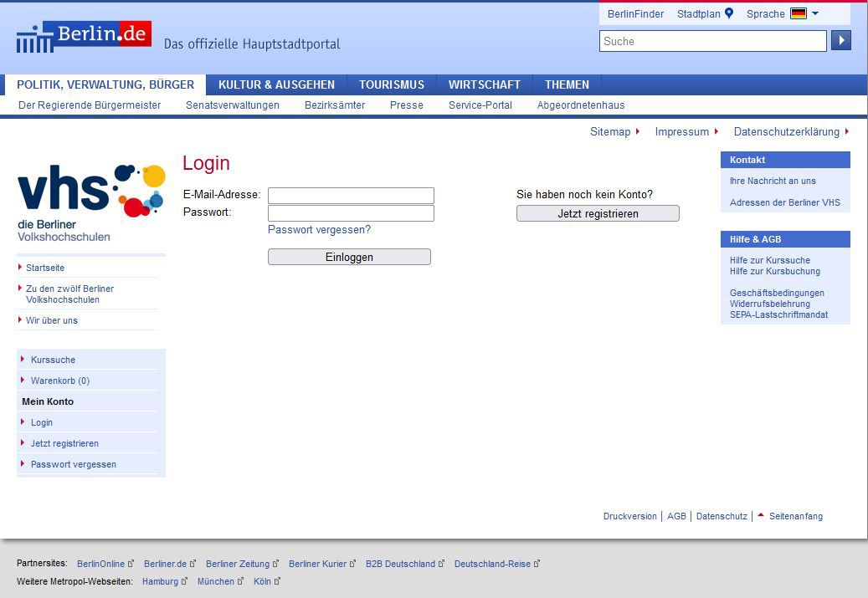The height and width of the screenshot is (598, 868).
Task: Open Der Regierende Bürgermeister submenu
Action: 90,105
